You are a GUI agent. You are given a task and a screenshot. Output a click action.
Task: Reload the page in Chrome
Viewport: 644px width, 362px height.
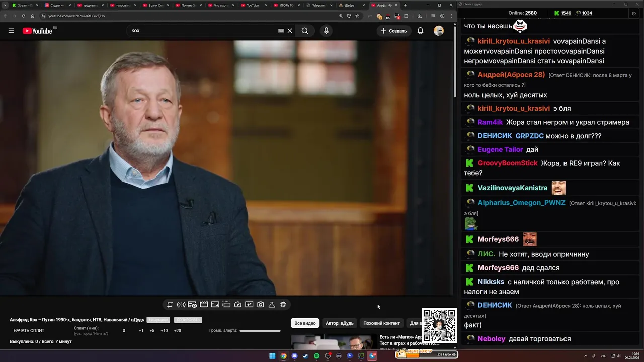pyautogui.click(x=23, y=16)
